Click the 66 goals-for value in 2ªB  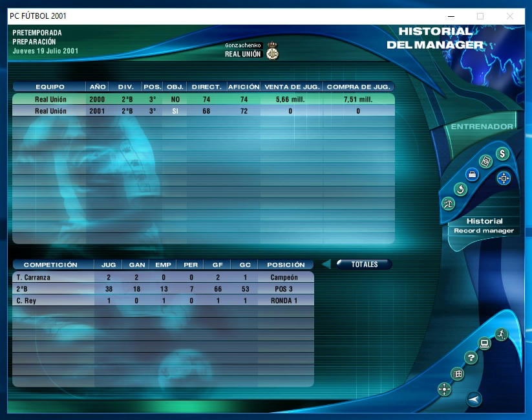click(x=218, y=289)
